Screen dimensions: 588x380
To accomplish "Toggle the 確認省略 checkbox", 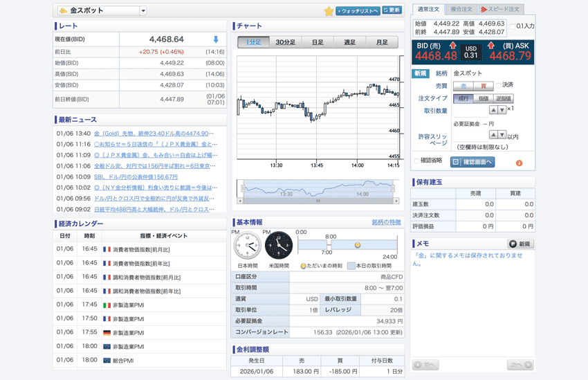I will click(x=417, y=162).
